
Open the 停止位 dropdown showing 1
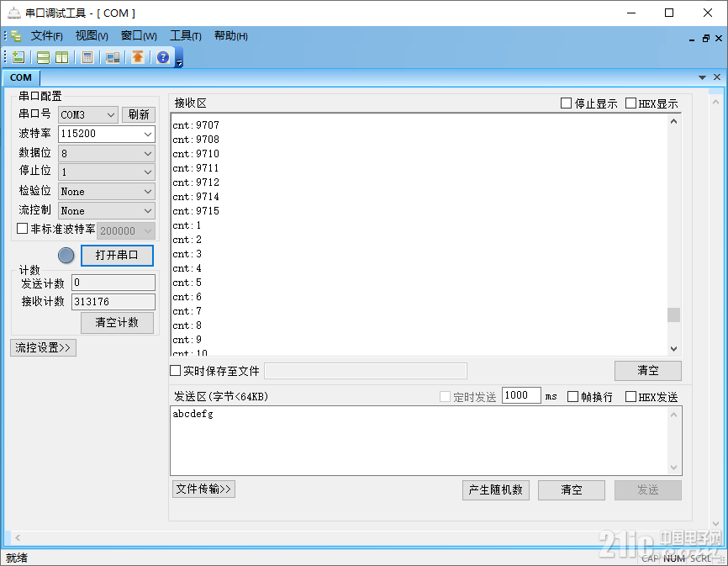point(106,172)
